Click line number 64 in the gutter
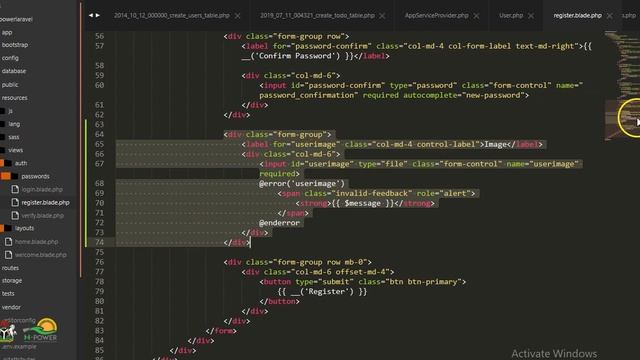The height and width of the screenshot is (360, 640). click(99, 134)
